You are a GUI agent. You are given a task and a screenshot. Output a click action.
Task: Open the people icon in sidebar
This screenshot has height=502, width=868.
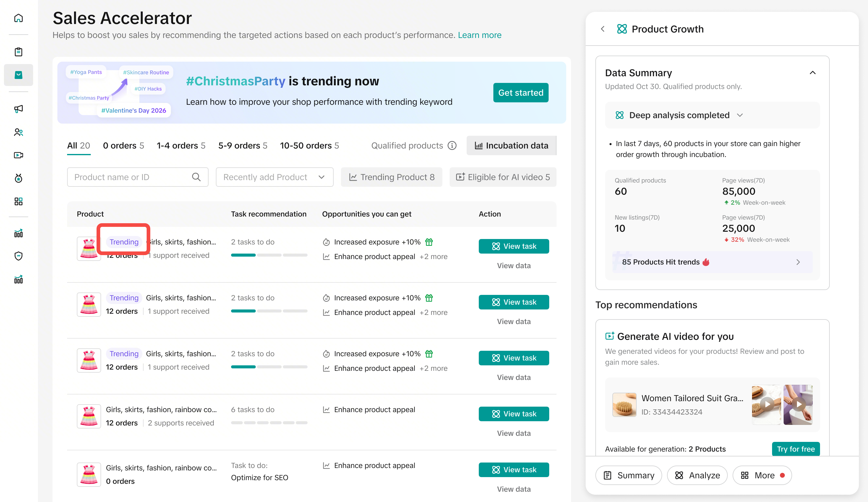click(19, 132)
